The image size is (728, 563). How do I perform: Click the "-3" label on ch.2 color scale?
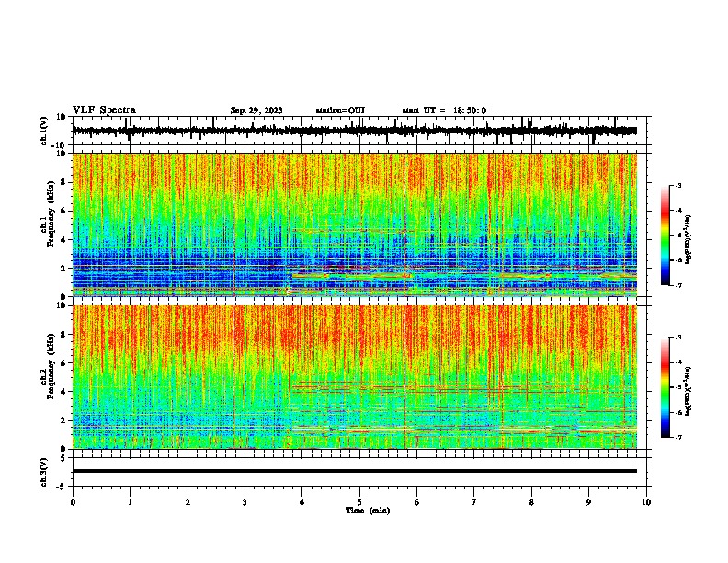tap(678, 338)
